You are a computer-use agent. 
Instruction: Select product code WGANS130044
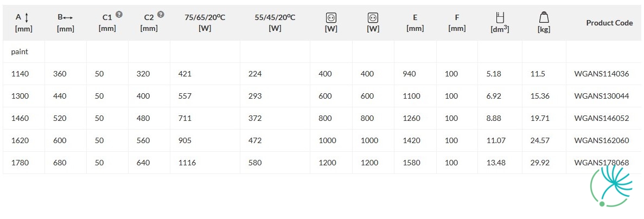pos(602,96)
